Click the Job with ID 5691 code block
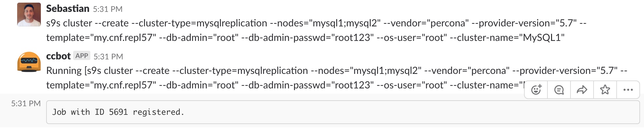Image resolution: width=644 pixels, height=128 pixels. click(343, 112)
